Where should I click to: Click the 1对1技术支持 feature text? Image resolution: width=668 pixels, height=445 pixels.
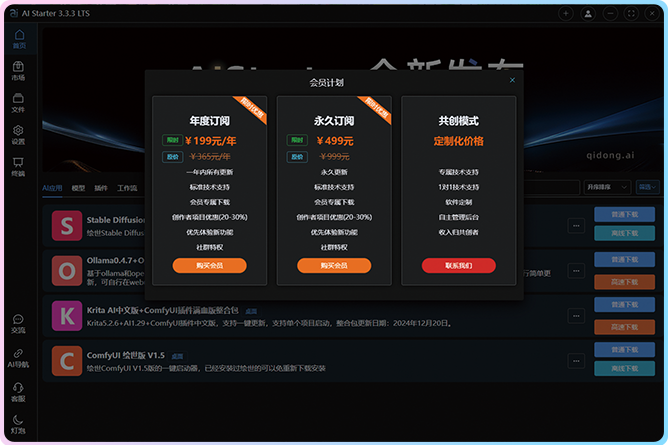tap(459, 187)
